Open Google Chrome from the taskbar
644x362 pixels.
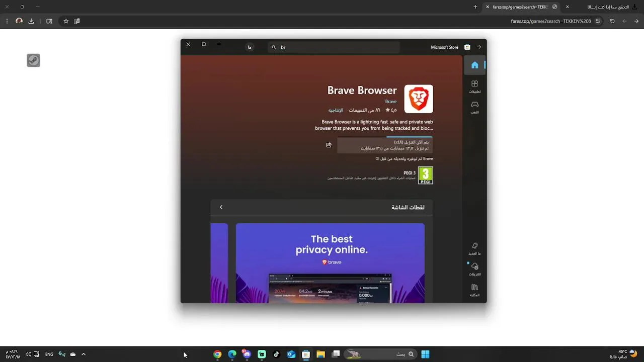click(217, 354)
